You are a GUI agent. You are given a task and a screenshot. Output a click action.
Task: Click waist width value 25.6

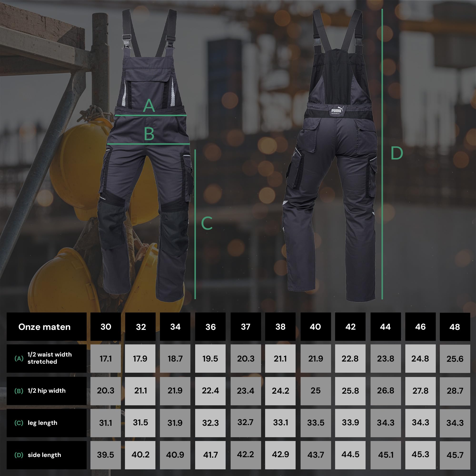coord(455,358)
